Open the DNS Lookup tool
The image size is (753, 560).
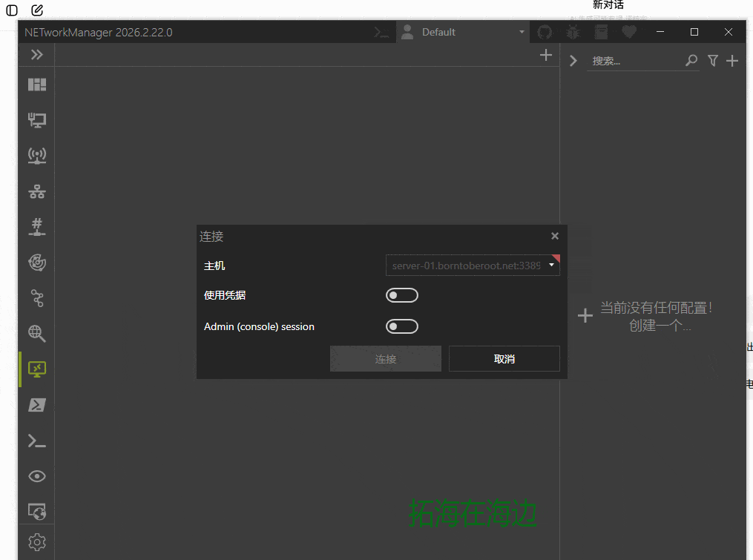[x=37, y=333]
